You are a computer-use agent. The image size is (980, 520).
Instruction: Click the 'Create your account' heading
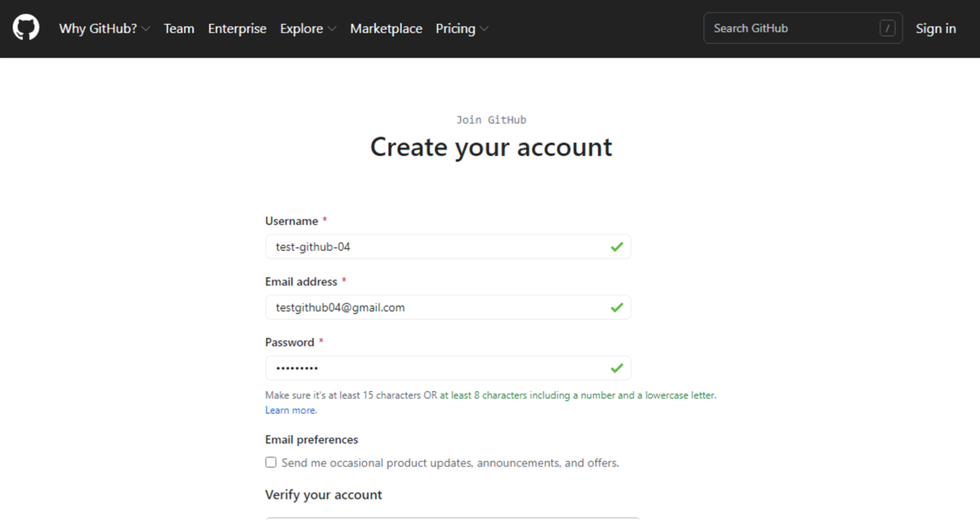point(491,147)
